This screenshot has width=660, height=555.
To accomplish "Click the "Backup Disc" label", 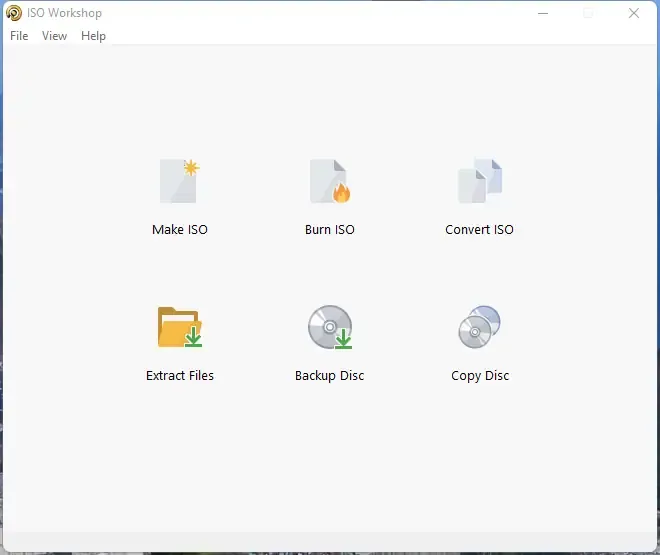I will click(330, 375).
